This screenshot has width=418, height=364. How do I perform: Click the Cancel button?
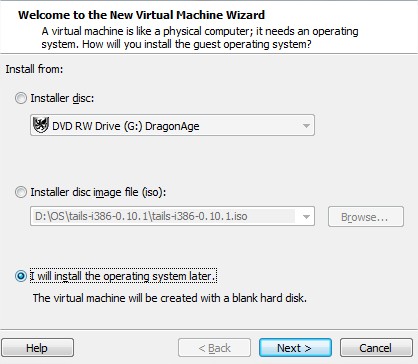click(x=376, y=348)
